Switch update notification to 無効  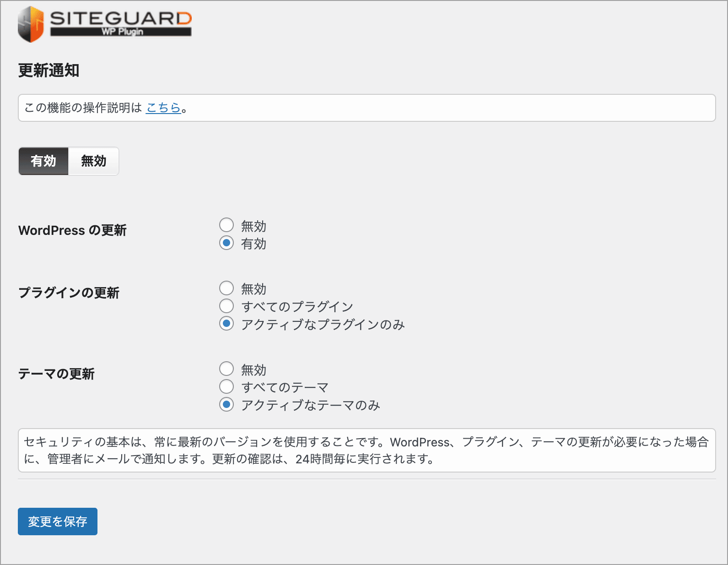pos(93,161)
